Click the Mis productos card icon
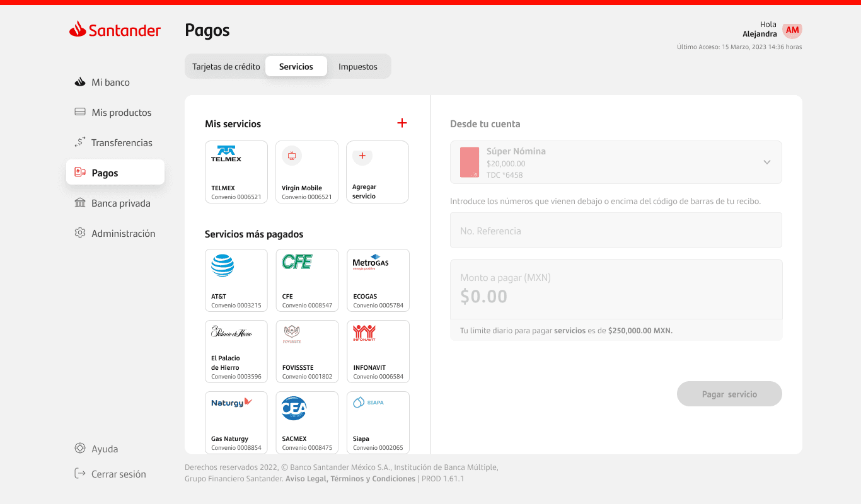Screen dimensions: 861x504 80,112
